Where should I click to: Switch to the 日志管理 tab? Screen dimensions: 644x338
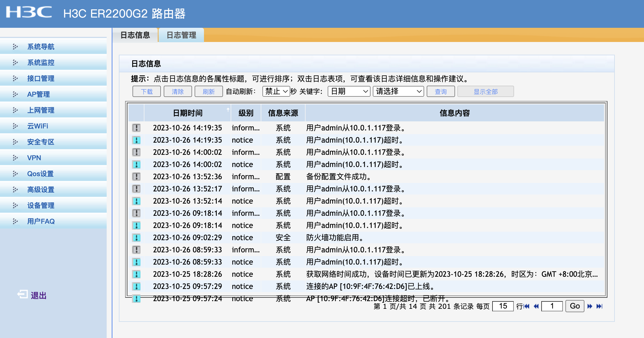pyautogui.click(x=181, y=35)
